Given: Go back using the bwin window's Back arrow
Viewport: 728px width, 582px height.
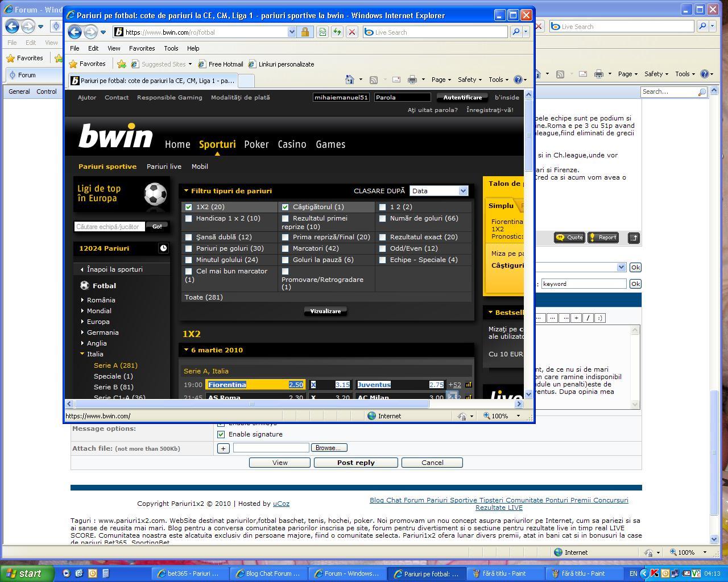Looking at the screenshot, I should 75,32.
